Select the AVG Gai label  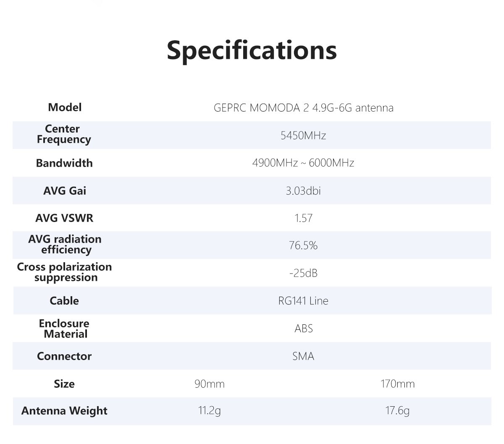[65, 191]
